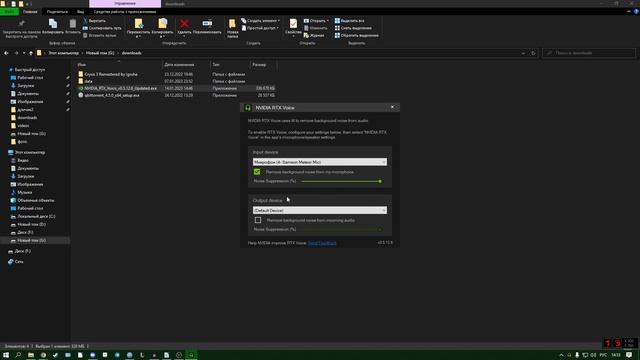Switch to Home (Главная) ribbon tab
Screen dimensions: 640x360
click(30, 12)
